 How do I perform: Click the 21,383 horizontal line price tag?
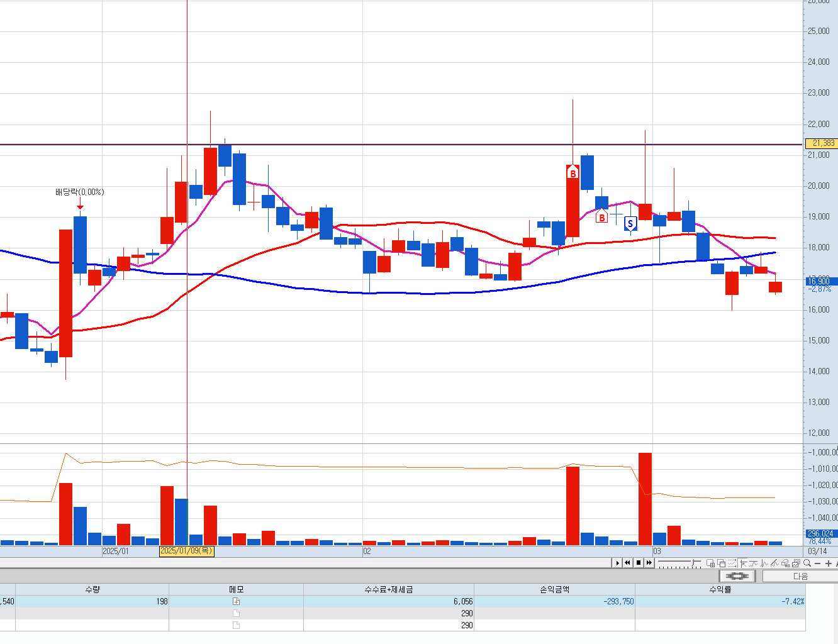(x=822, y=143)
